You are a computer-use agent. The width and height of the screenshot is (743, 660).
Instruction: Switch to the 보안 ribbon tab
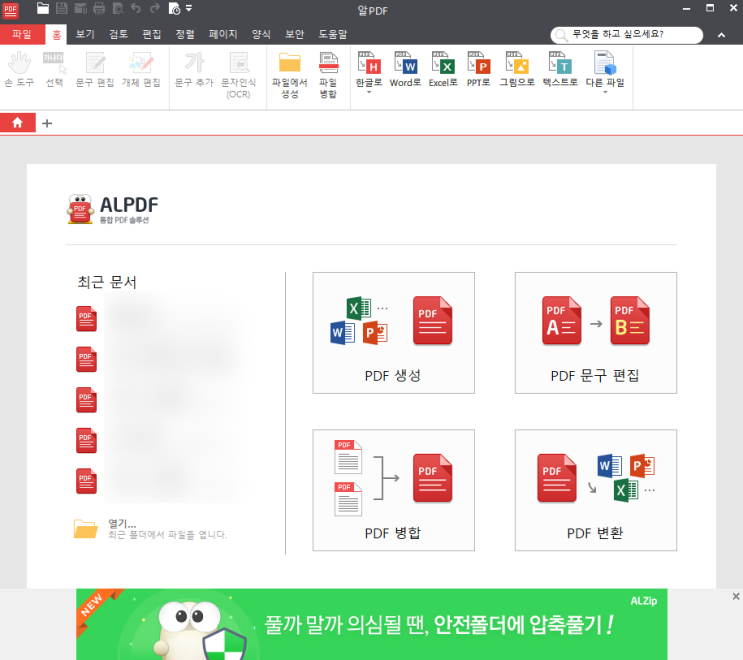[x=294, y=34]
